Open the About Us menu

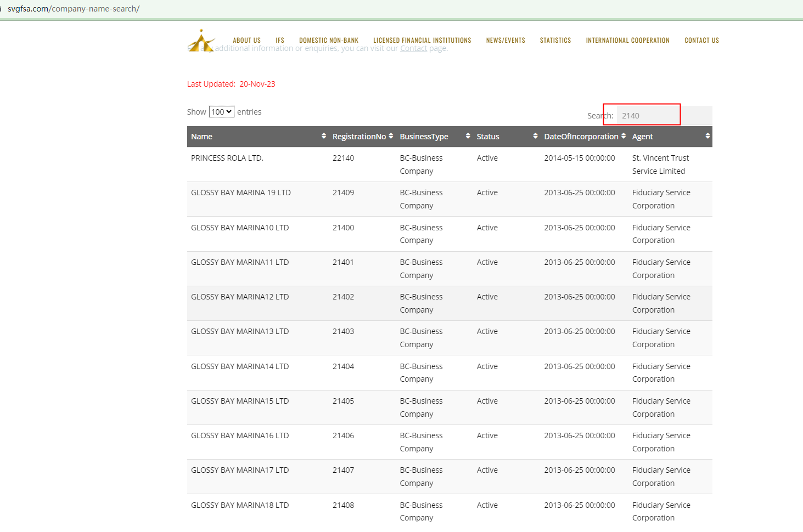(246, 41)
